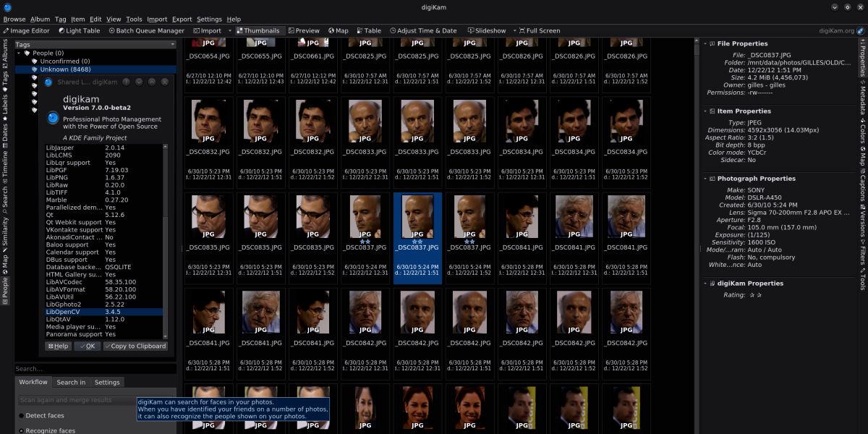Enter Full Screen mode
The width and height of the screenshot is (868, 434).
(539, 31)
